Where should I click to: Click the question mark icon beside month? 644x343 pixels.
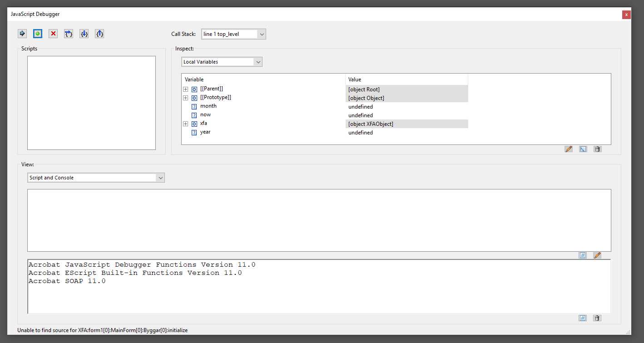click(x=194, y=107)
